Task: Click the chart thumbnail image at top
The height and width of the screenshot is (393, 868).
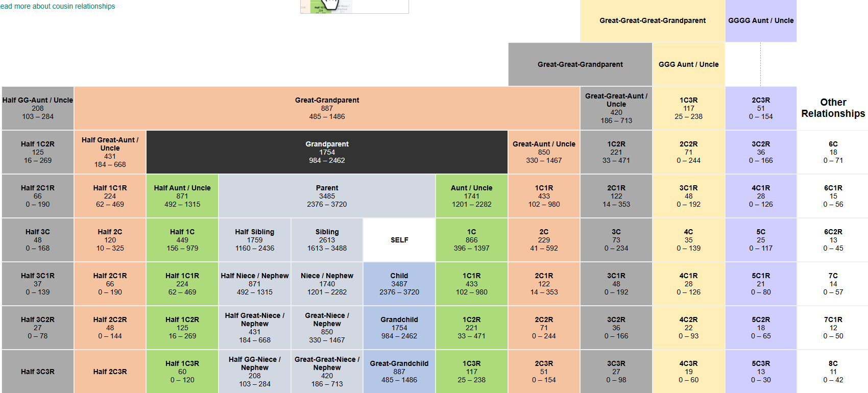Action: coord(354,6)
